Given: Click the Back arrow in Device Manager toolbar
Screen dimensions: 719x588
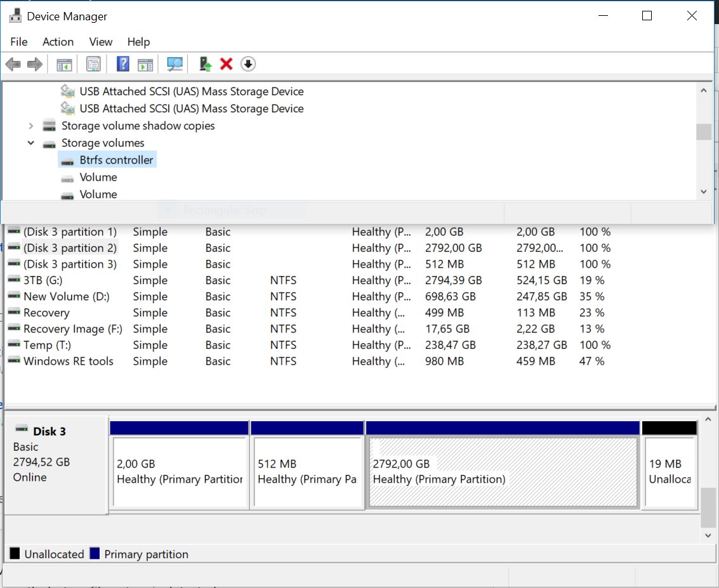Looking at the screenshot, I should (13, 64).
